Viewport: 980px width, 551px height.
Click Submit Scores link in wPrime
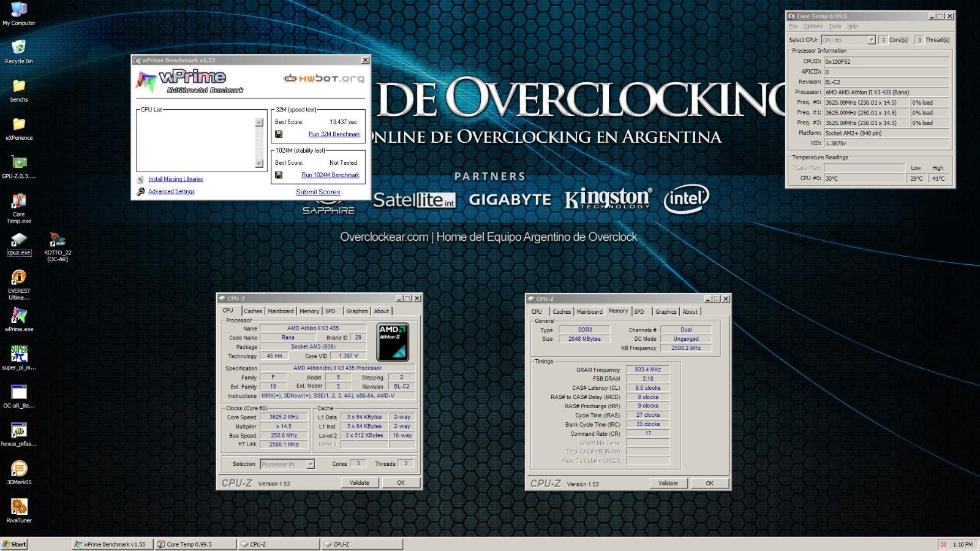click(318, 192)
